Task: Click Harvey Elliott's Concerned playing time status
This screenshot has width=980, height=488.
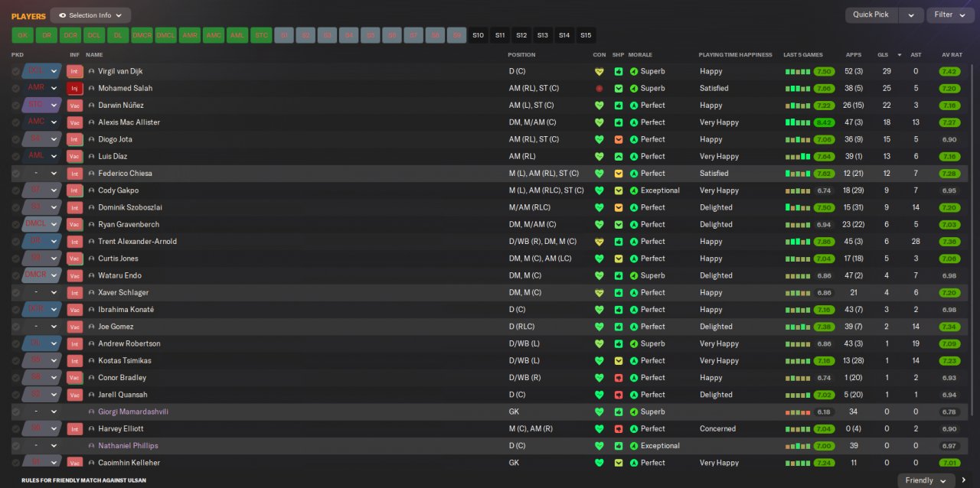Action: (718, 428)
